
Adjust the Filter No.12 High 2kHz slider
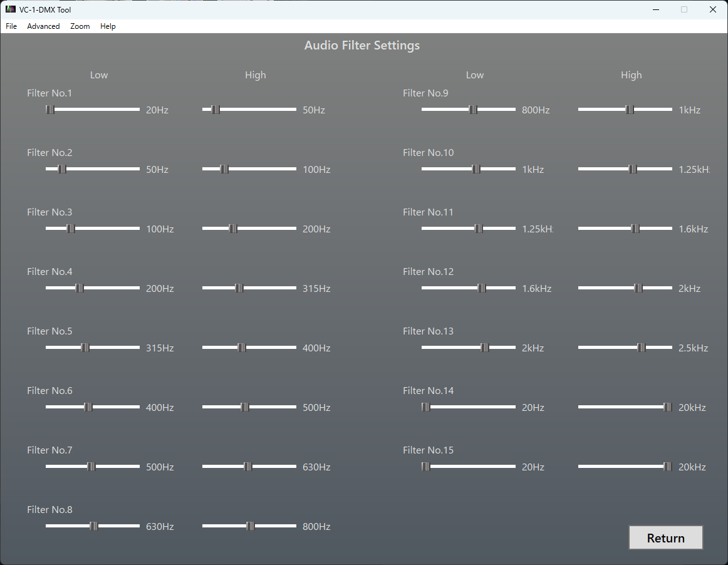(x=638, y=288)
